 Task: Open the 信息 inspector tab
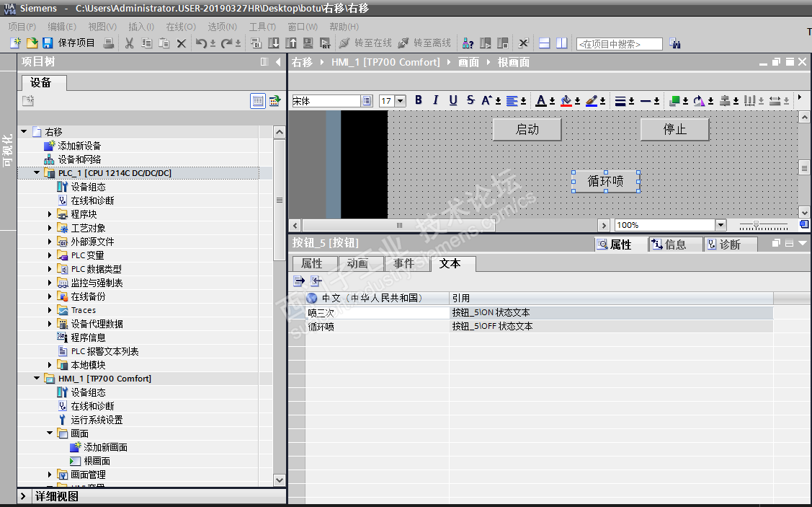coord(675,244)
